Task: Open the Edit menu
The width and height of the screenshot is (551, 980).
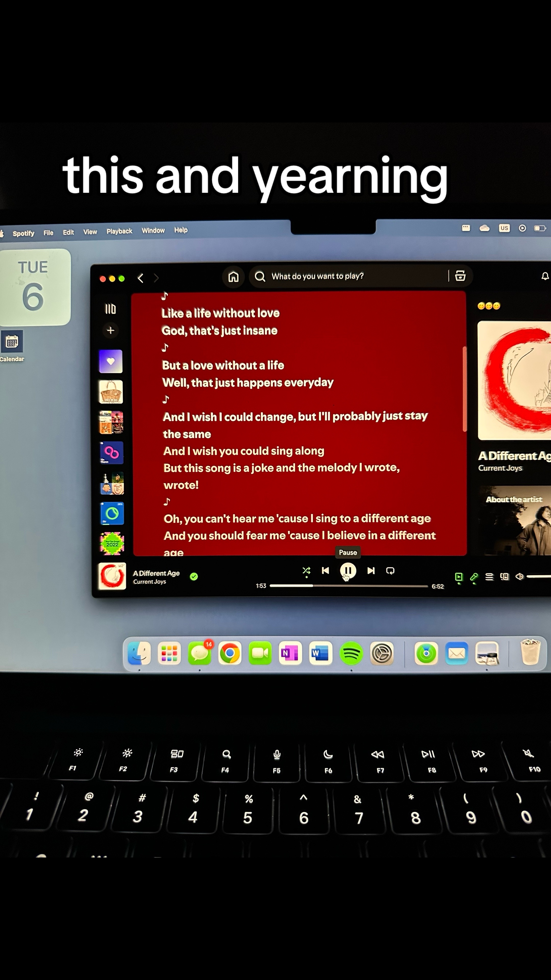Action: pos(68,232)
